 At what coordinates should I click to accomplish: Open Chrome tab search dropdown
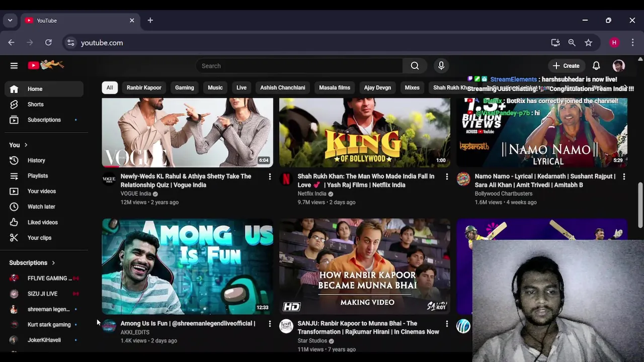tap(10, 21)
